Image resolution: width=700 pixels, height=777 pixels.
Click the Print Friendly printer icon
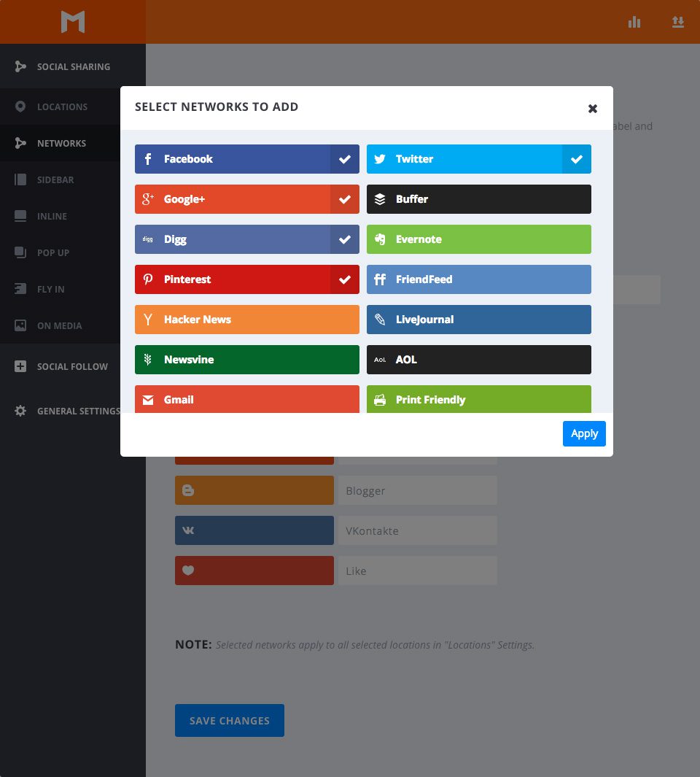379,400
